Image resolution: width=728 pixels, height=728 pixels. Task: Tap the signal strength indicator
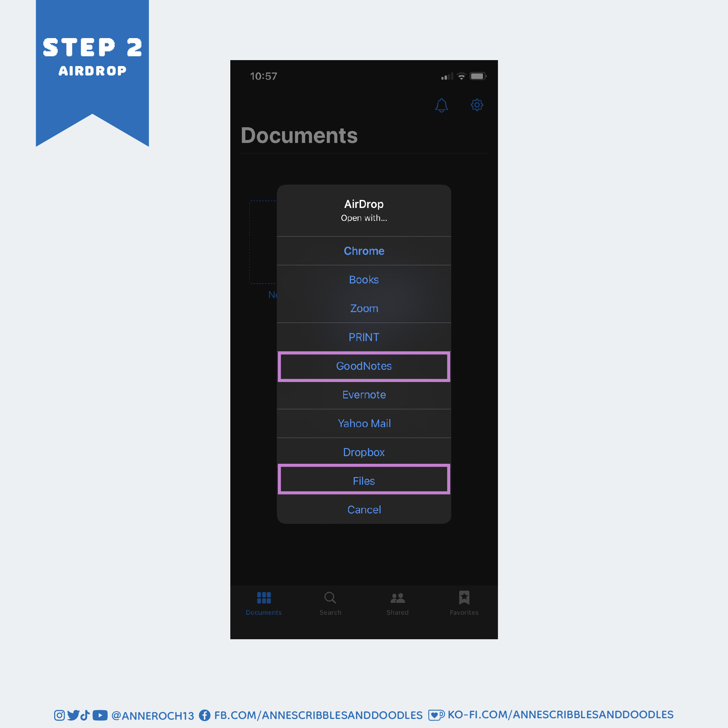pyautogui.click(x=445, y=75)
